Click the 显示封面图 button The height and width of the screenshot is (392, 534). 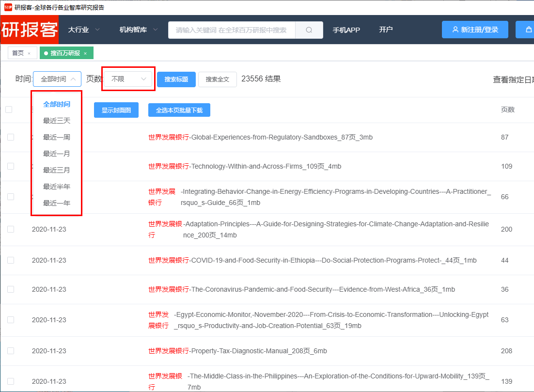[x=116, y=110]
